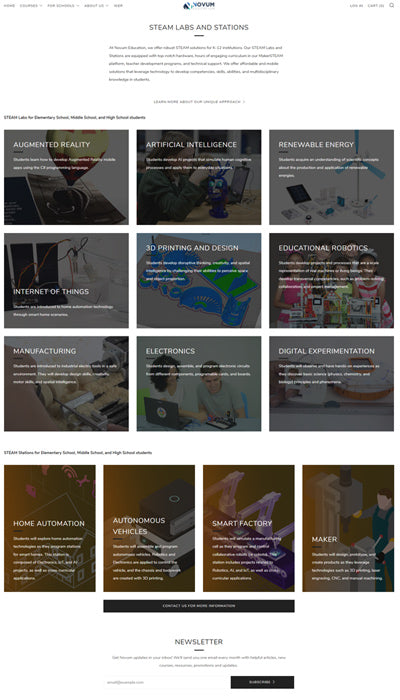Expand the For Schools dropdown menu
400x700 pixels.
(x=63, y=6)
